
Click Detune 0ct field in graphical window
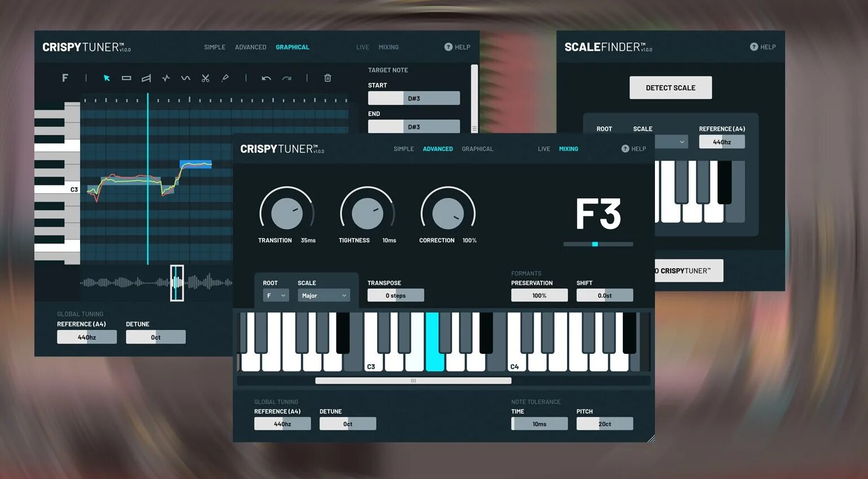tap(156, 337)
